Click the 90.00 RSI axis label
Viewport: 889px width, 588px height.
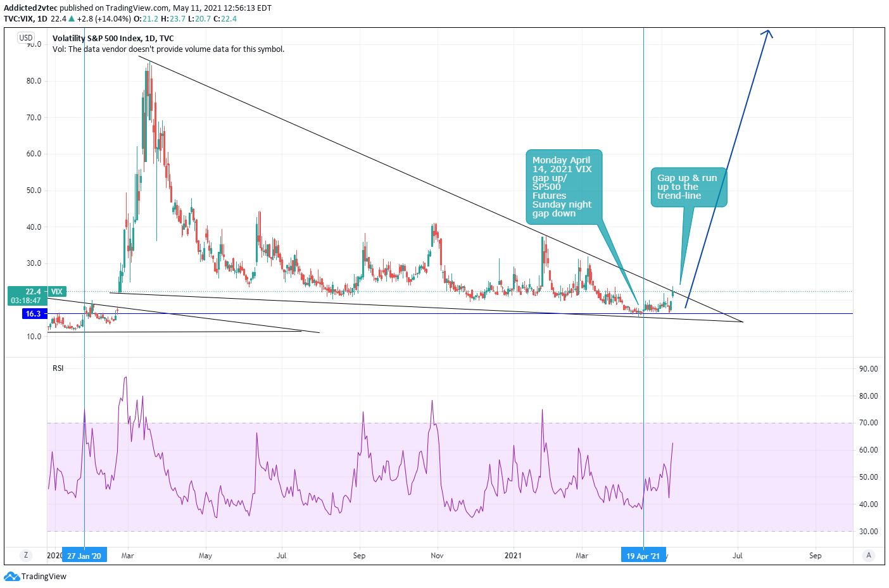(x=869, y=369)
